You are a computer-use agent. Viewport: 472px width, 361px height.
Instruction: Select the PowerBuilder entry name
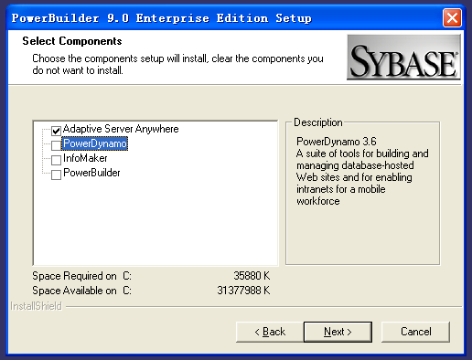pyautogui.click(x=92, y=173)
